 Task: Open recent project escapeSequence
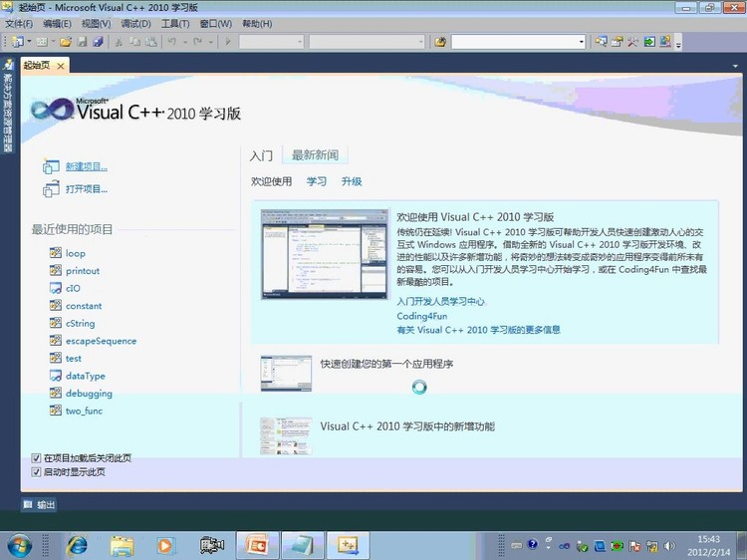101,341
